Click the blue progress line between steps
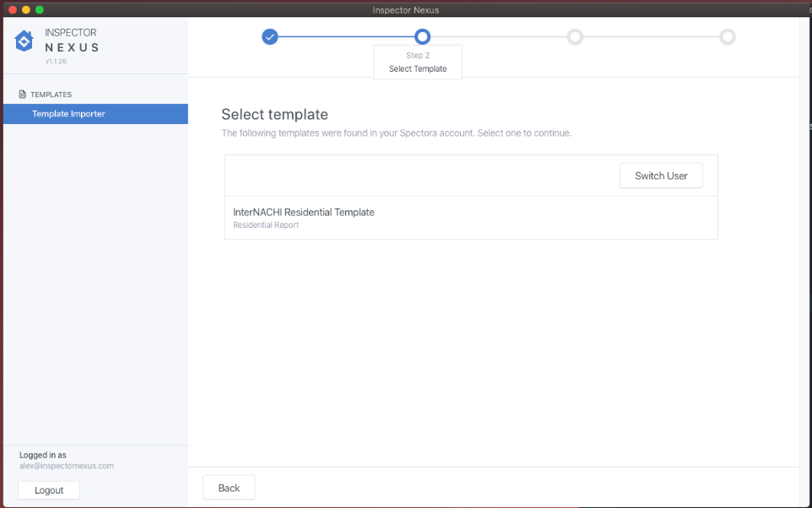Image resolution: width=812 pixels, height=508 pixels. 346,36
